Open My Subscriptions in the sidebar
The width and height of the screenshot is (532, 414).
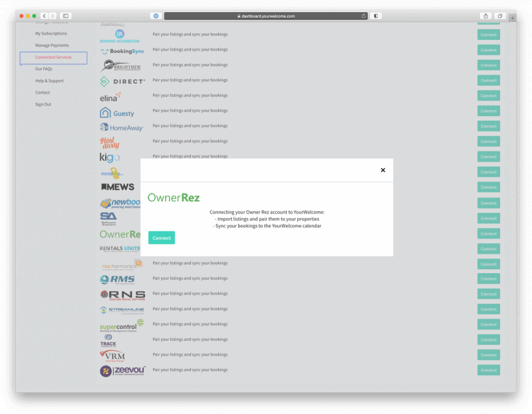click(51, 33)
